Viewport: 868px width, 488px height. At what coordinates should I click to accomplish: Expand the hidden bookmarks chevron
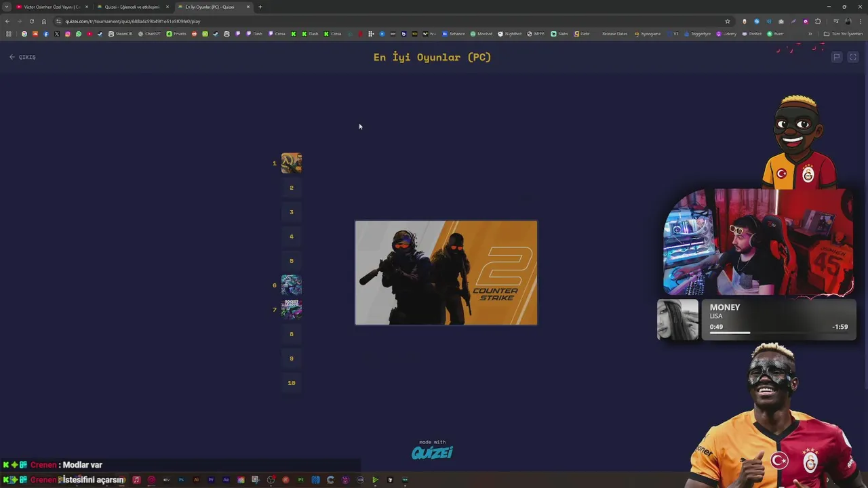[x=810, y=34]
